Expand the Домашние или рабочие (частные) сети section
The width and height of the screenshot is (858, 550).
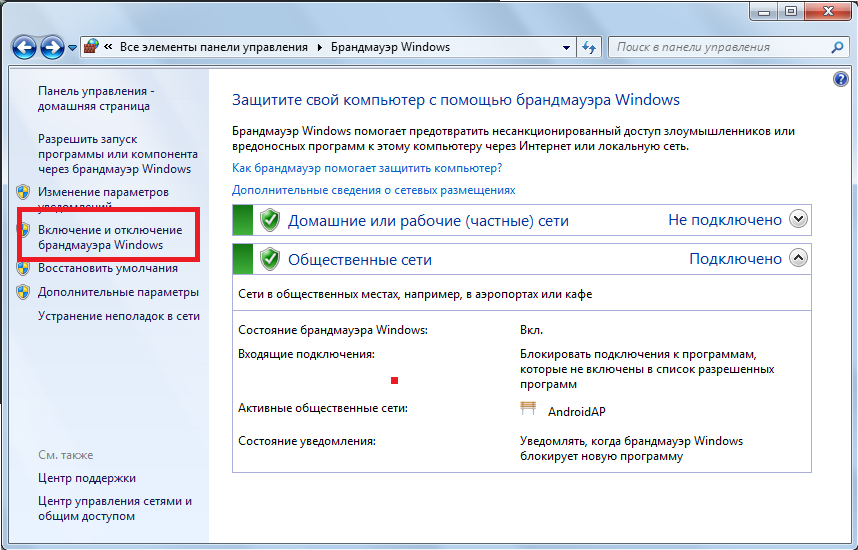click(797, 219)
